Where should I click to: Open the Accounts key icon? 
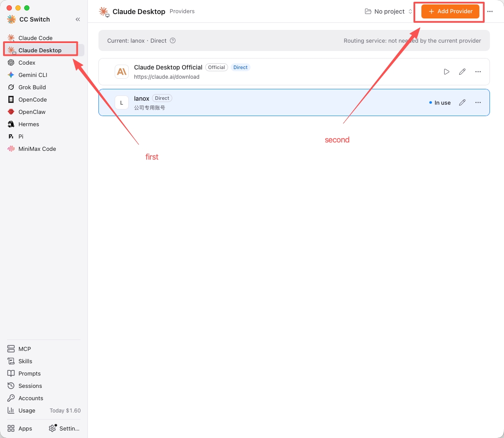tap(11, 398)
